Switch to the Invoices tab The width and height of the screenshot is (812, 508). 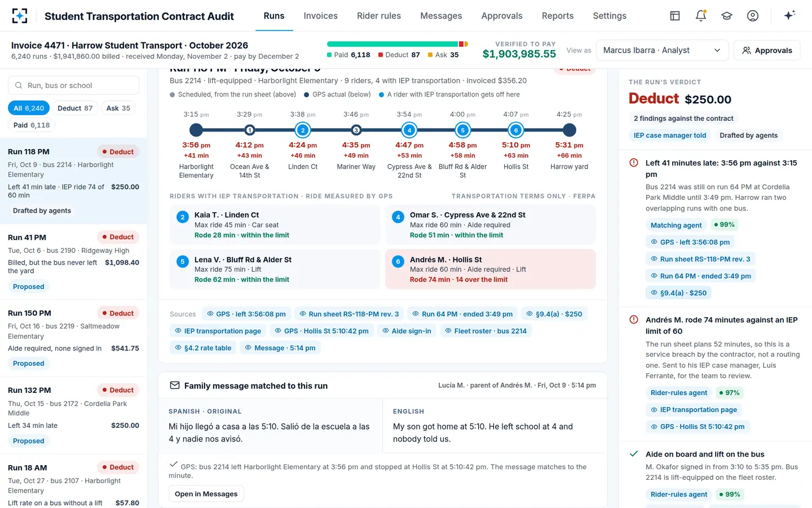click(320, 16)
